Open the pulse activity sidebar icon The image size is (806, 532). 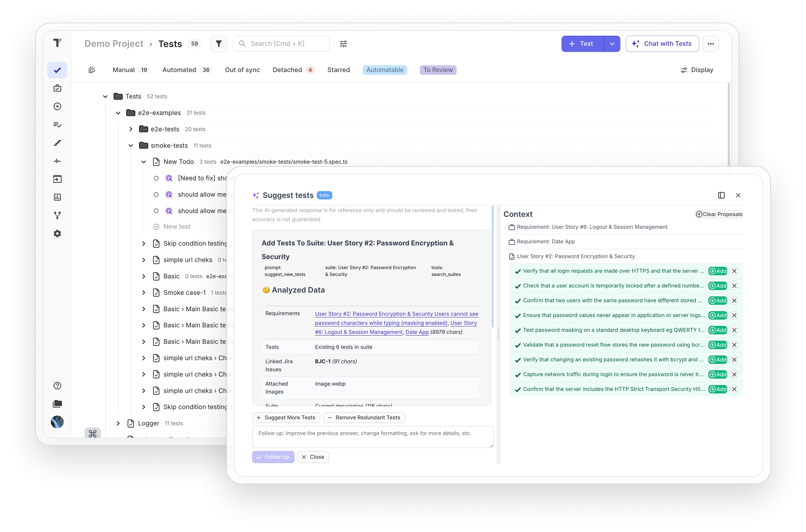(57, 161)
